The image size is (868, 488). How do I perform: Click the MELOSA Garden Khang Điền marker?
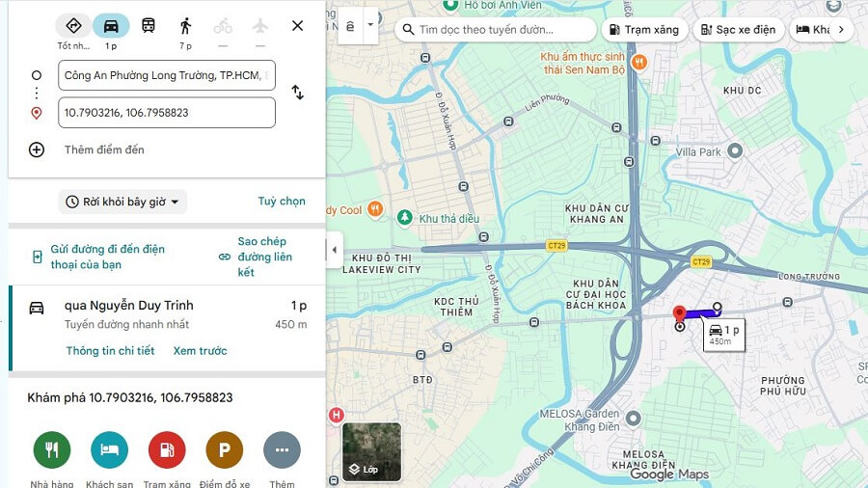click(x=634, y=419)
